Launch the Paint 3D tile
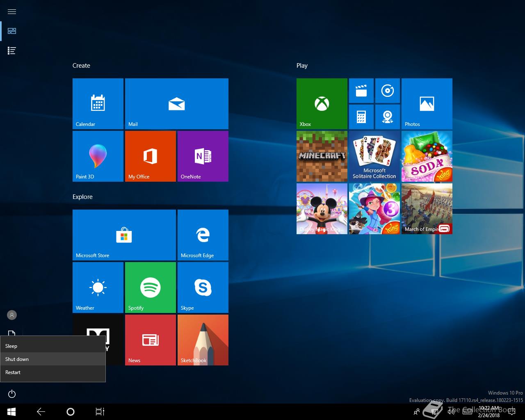 [x=98, y=156]
